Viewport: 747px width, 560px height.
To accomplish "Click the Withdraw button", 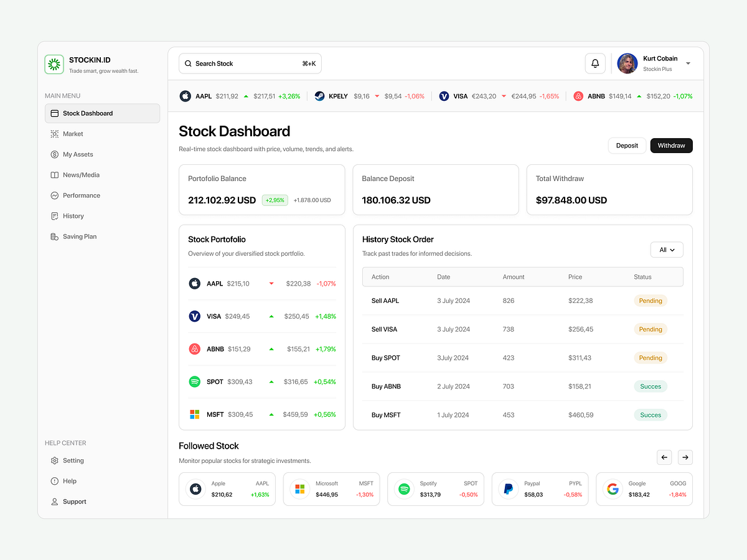I will coord(671,145).
